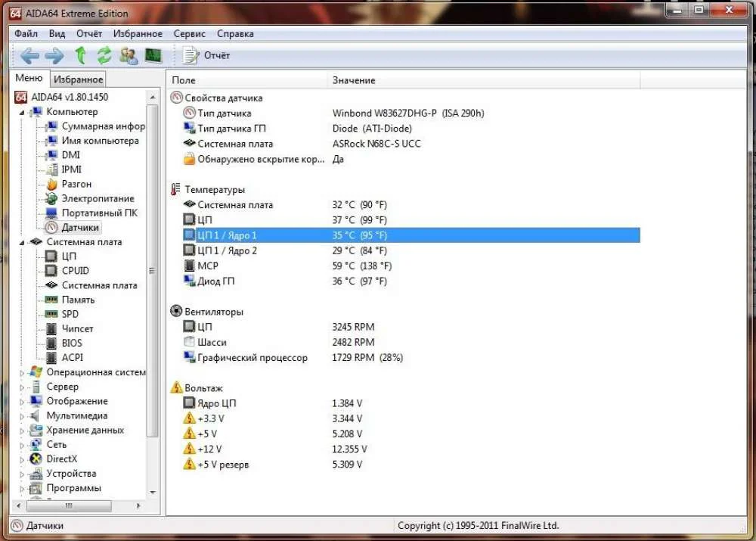Collapse the Компьютер tree node

pyautogui.click(x=22, y=113)
